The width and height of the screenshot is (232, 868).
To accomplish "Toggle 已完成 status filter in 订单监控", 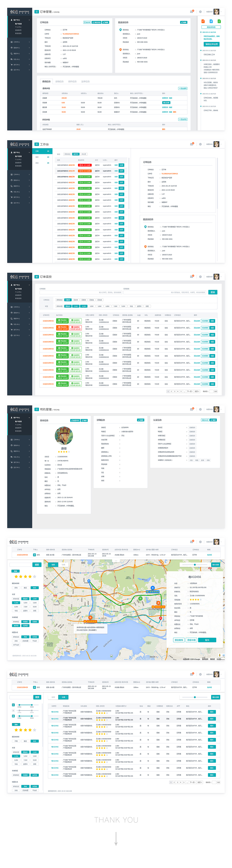I will 100,300.
